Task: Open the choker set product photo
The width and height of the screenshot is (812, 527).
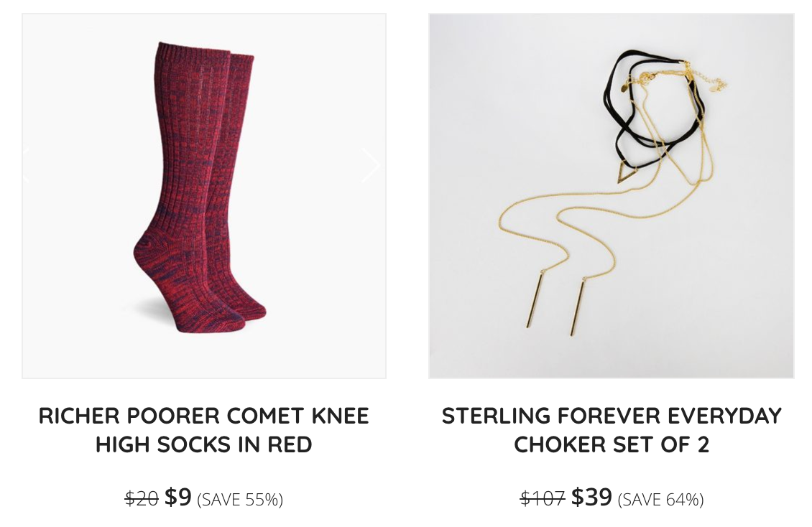Action: (x=611, y=196)
